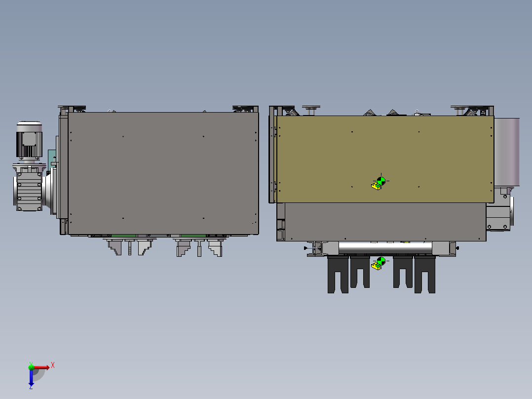
Task: Click the green Y axis dot on the triad
Action: [x=31, y=367]
